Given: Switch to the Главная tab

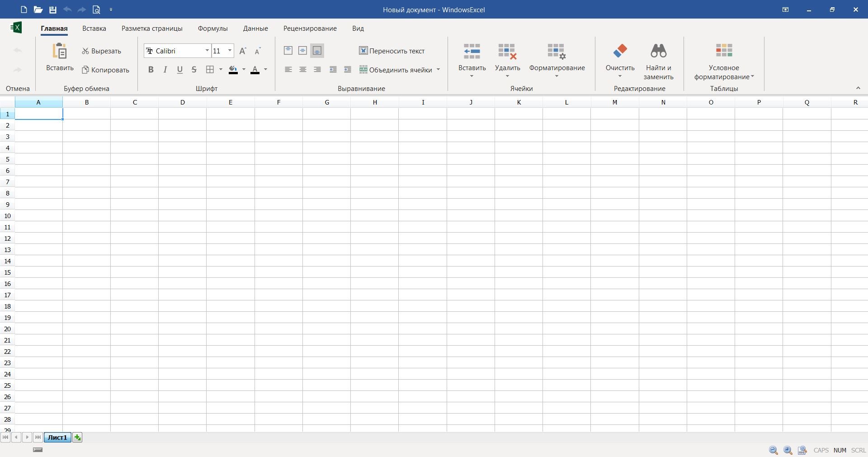Looking at the screenshot, I should (54, 29).
